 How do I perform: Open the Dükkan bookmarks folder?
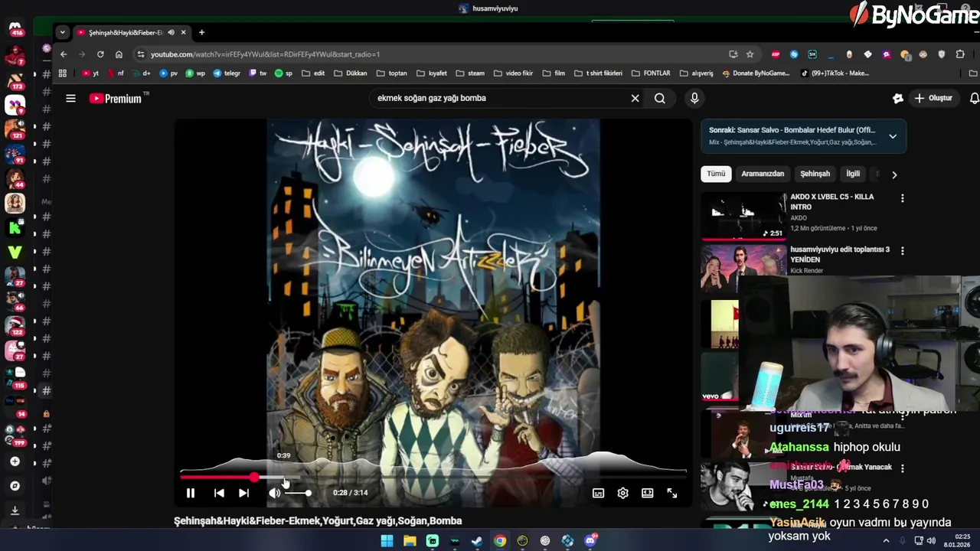[351, 73]
